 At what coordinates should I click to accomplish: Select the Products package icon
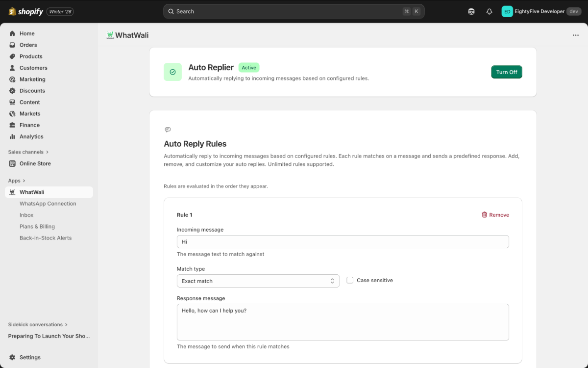(12, 56)
